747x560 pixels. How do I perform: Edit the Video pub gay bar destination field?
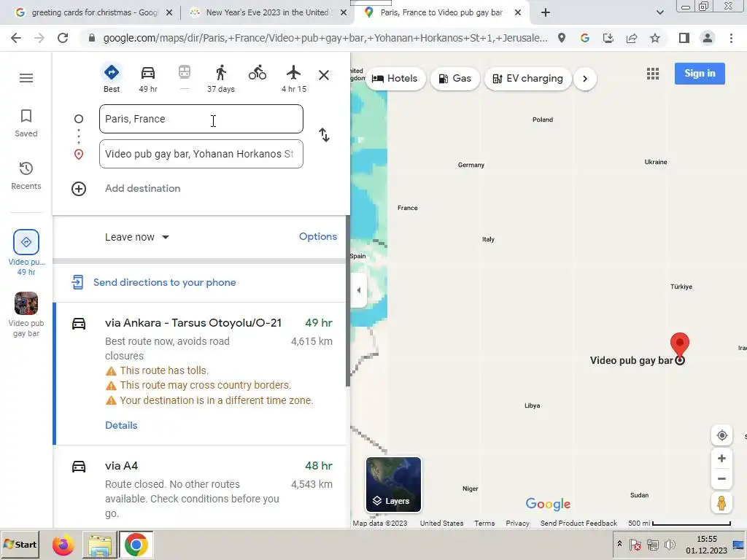pyautogui.click(x=201, y=154)
